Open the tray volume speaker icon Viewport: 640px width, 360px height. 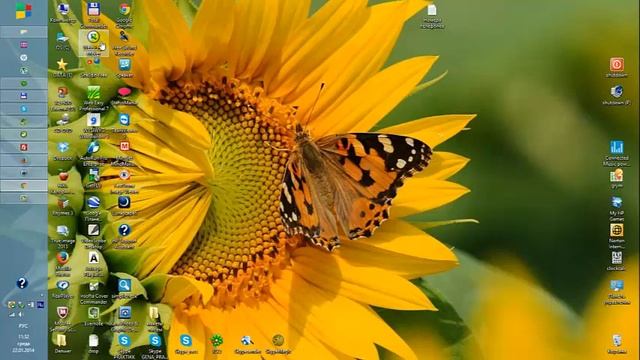coord(20,315)
